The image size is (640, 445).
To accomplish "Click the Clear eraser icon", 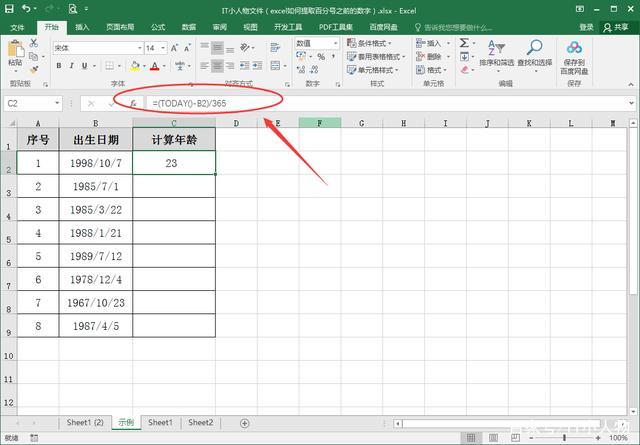I will point(464,70).
